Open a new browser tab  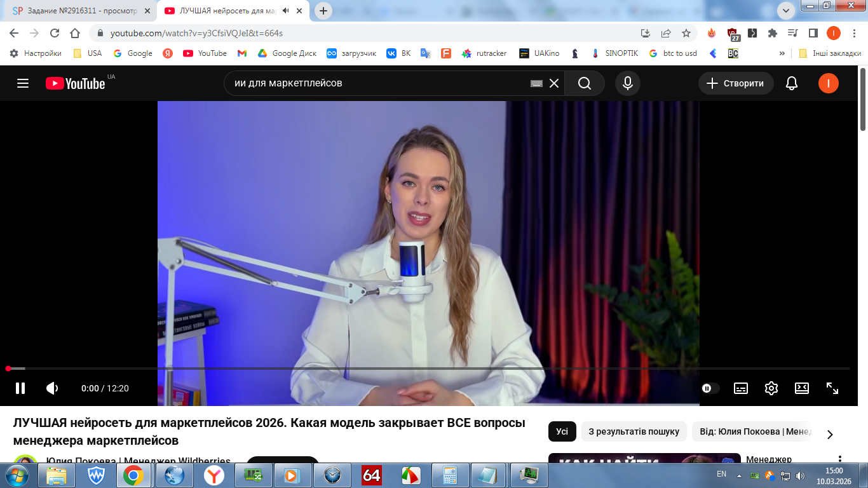pyautogui.click(x=323, y=11)
